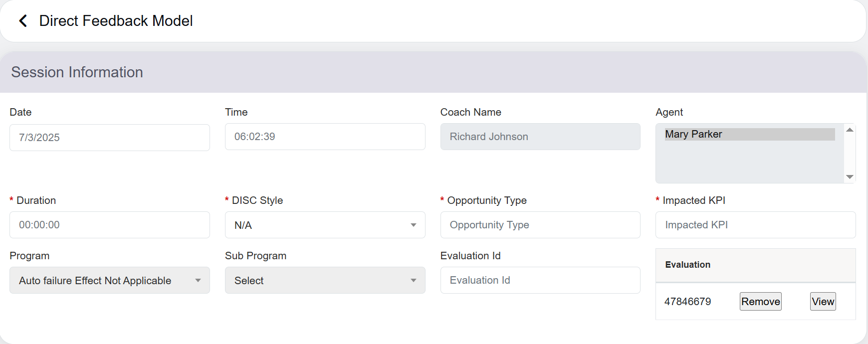This screenshot has width=868, height=344.
Task: Click the Time input field
Action: (325, 137)
